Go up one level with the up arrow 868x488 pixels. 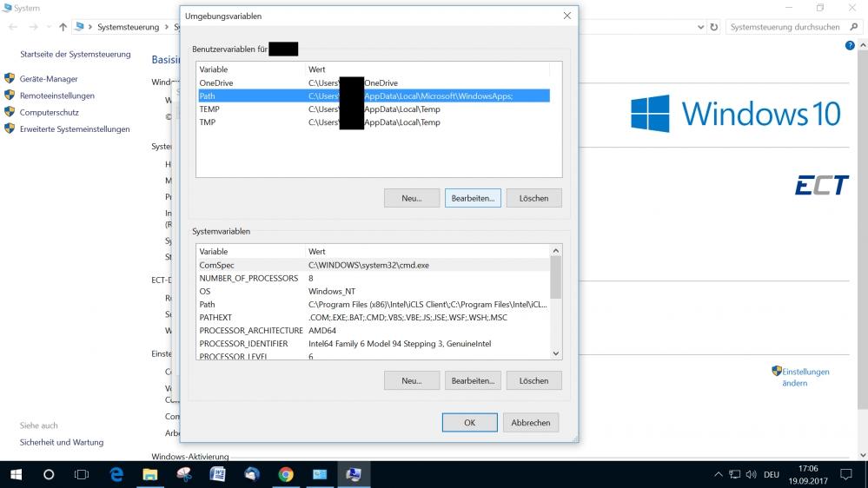coord(63,27)
